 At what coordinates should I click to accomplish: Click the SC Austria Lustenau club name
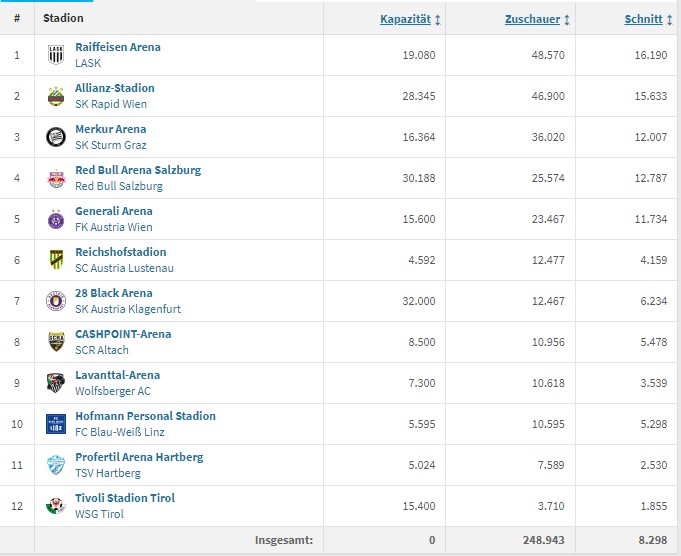coord(124,268)
